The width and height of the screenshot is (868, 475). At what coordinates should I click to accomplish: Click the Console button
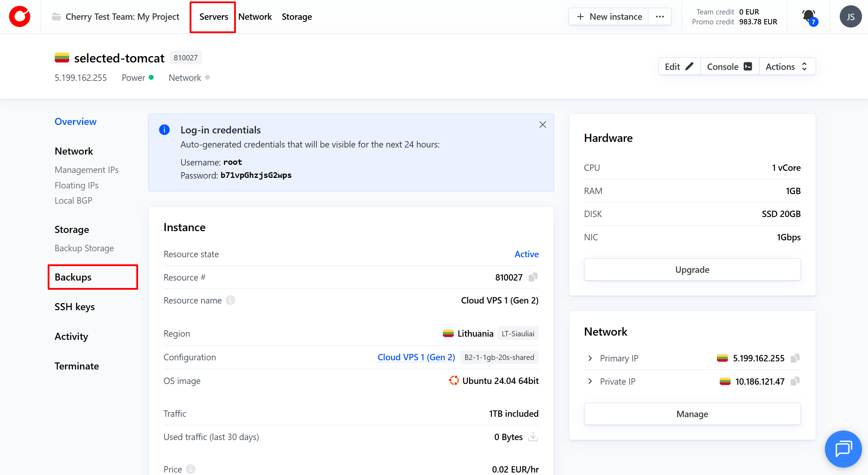(x=729, y=67)
